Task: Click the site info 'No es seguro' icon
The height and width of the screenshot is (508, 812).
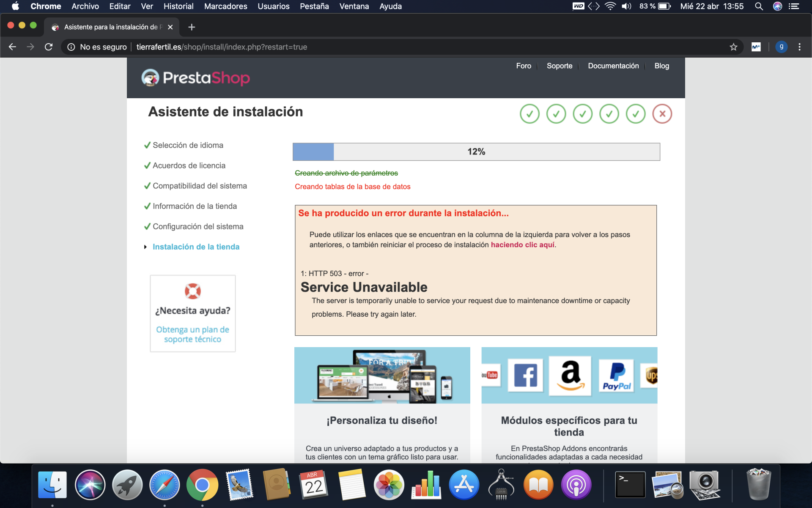Action: point(71,47)
